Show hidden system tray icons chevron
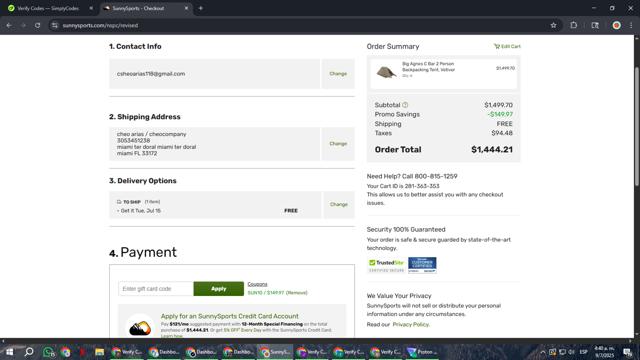 coord(542,352)
